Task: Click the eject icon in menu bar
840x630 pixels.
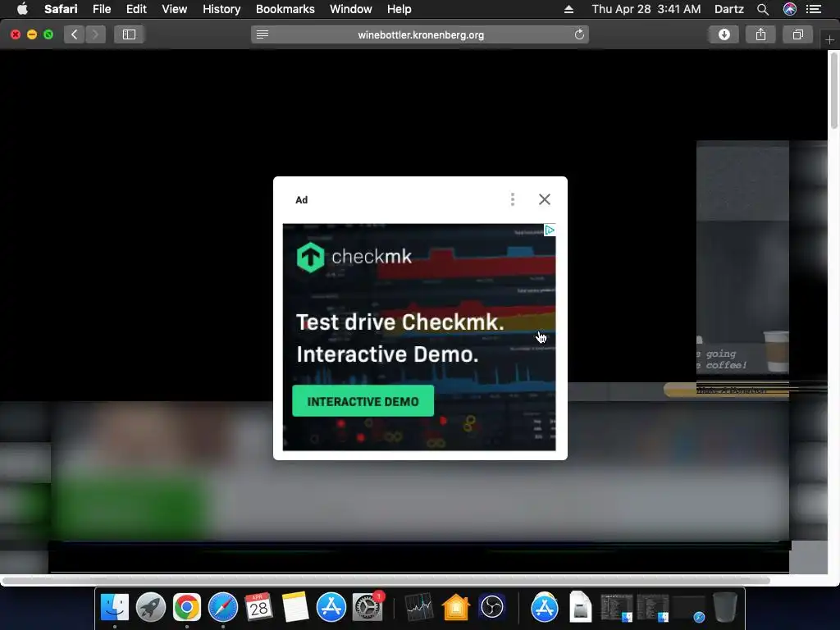Action: click(569, 9)
